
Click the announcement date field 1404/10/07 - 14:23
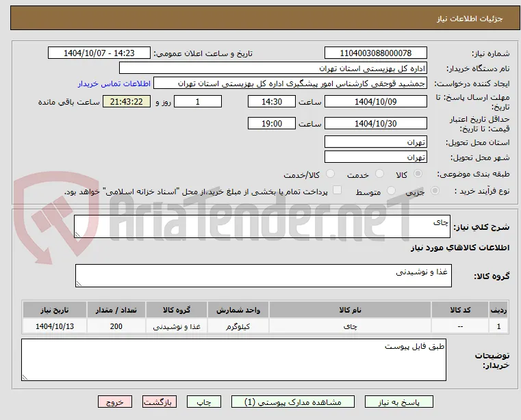99,53
